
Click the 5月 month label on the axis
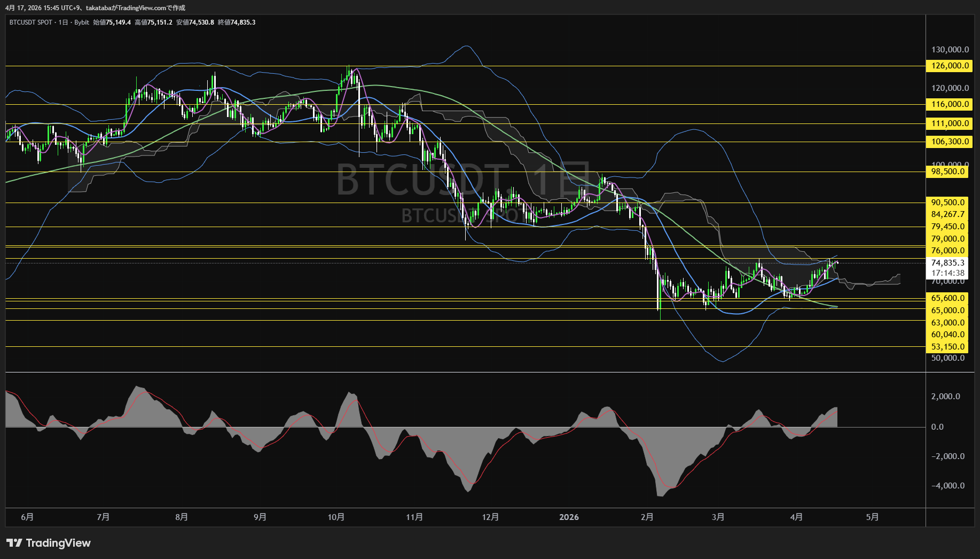click(x=873, y=517)
